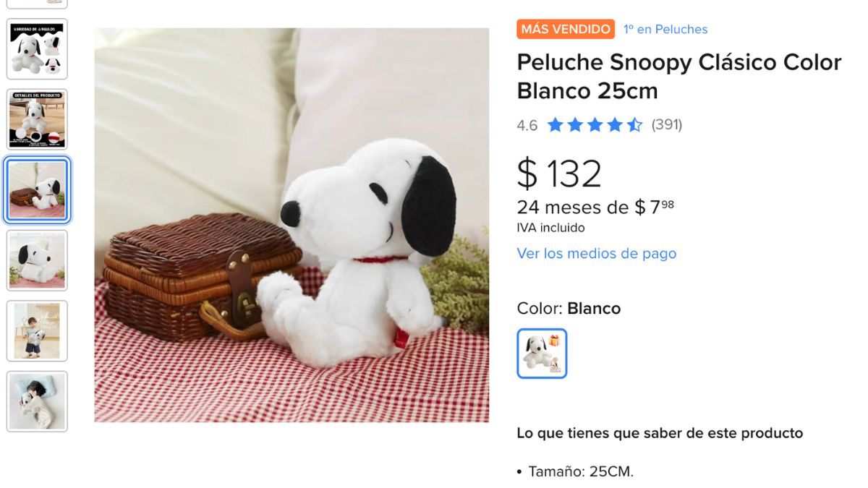Open Ver los medios de pago
Screen dimensions: 868x488
pyautogui.click(x=597, y=254)
